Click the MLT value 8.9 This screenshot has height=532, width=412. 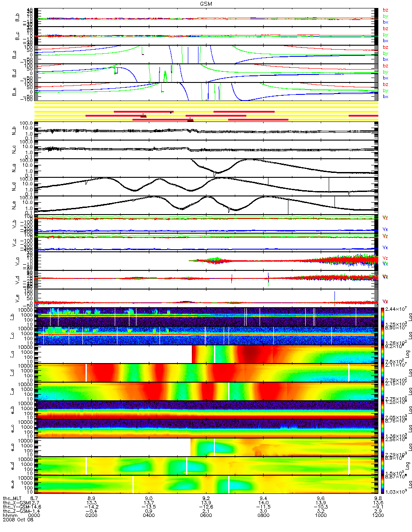click(92, 498)
